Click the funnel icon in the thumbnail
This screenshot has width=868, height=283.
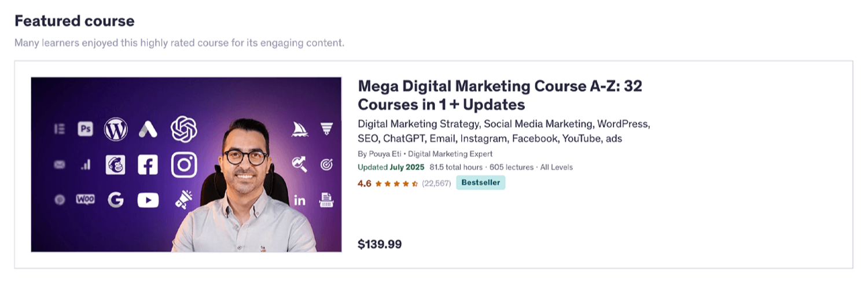point(326,129)
